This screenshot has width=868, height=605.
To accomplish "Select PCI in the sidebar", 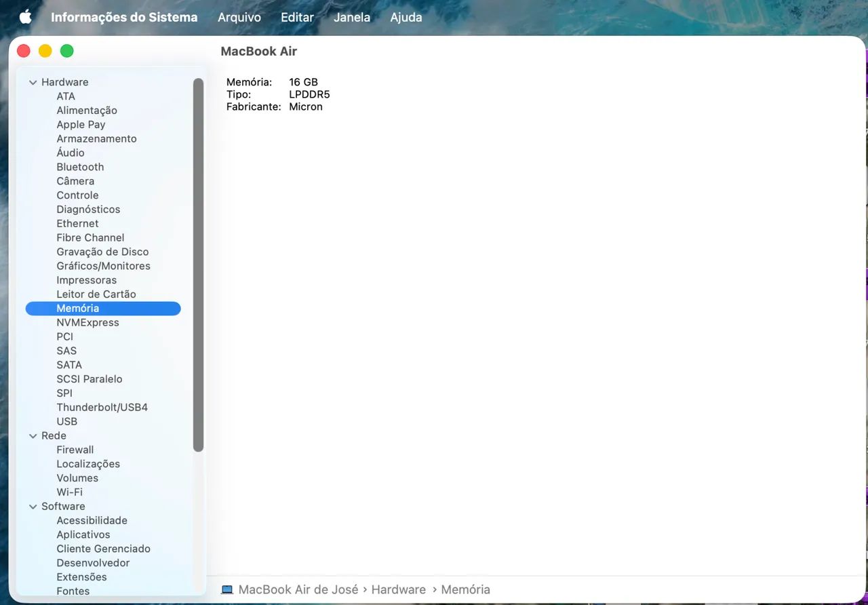I will [64, 337].
